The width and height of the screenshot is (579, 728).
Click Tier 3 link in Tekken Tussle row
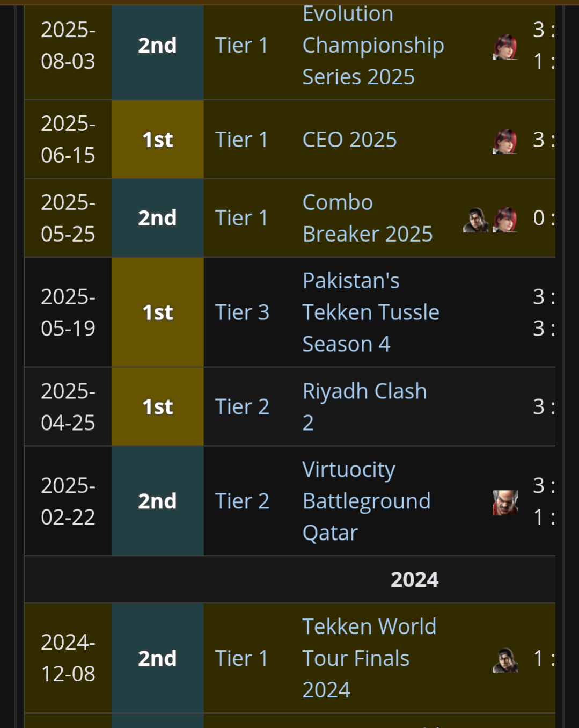point(242,312)
